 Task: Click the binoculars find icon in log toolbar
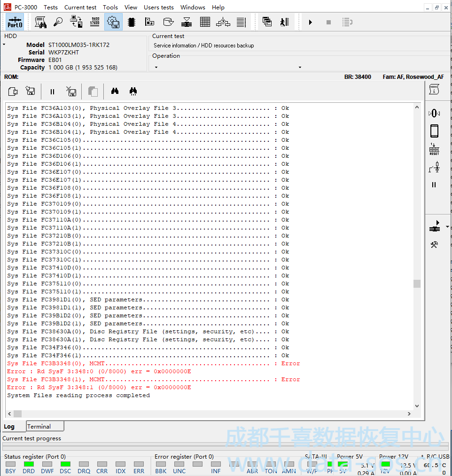point(115,92)
